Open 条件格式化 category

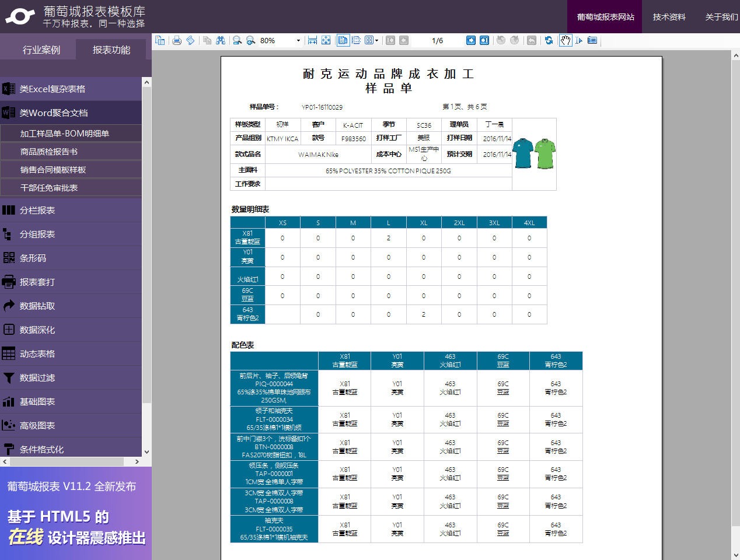(71, 447)
